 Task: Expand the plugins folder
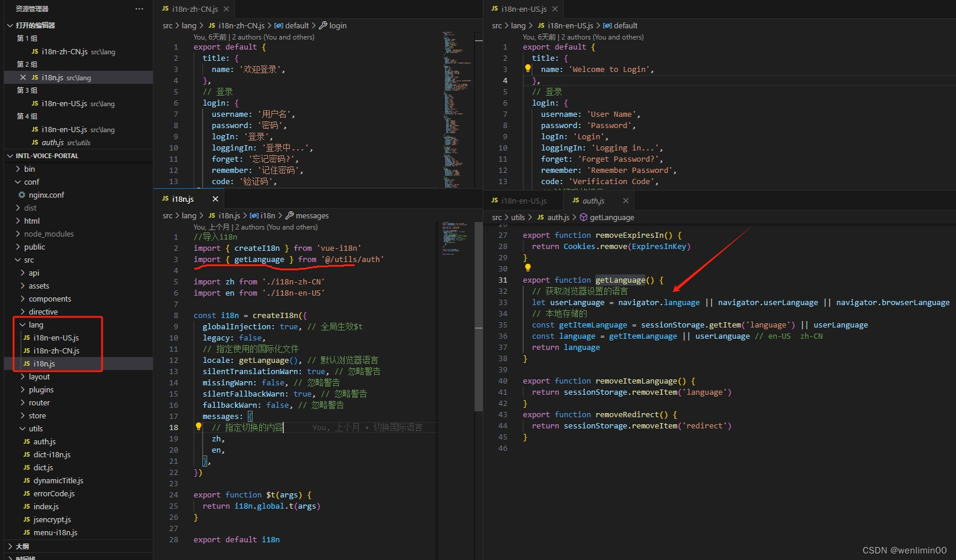click(23, 389)
